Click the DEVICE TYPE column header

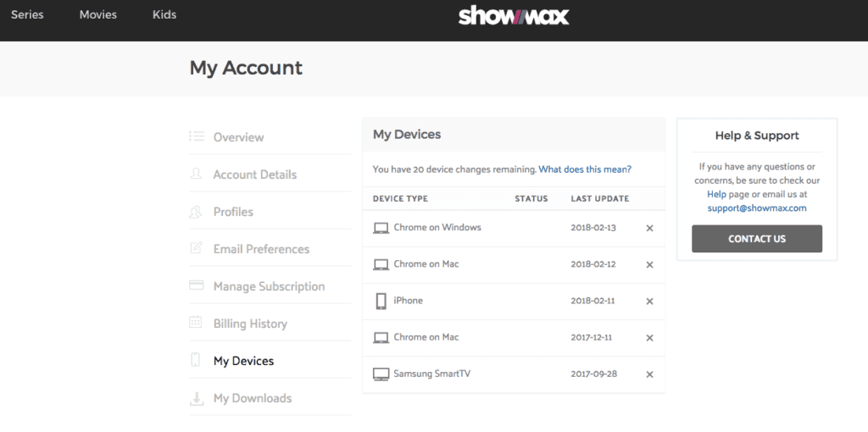[x=400, y=198]
